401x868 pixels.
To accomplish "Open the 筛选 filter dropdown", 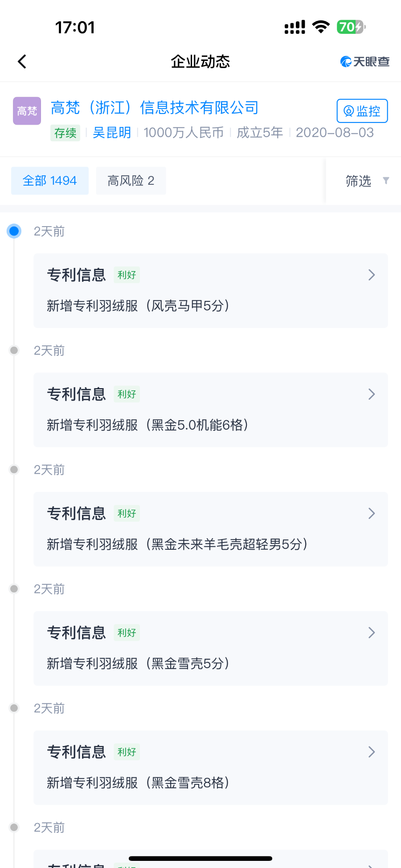I will click(x=359, y=181).
